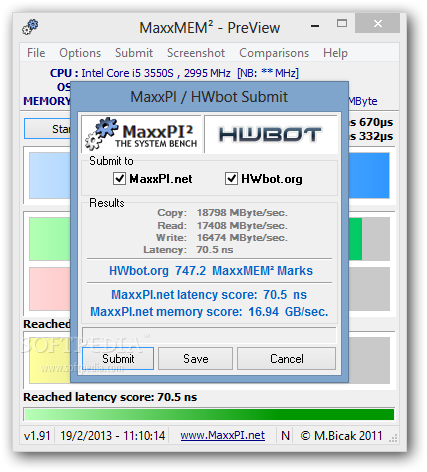
Task: Click the Reached latency score 70.5 ns text
Action: tap(110, 397)
